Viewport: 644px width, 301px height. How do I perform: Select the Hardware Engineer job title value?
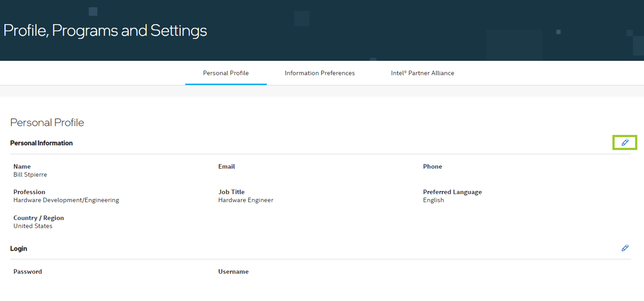pos(246,200)
